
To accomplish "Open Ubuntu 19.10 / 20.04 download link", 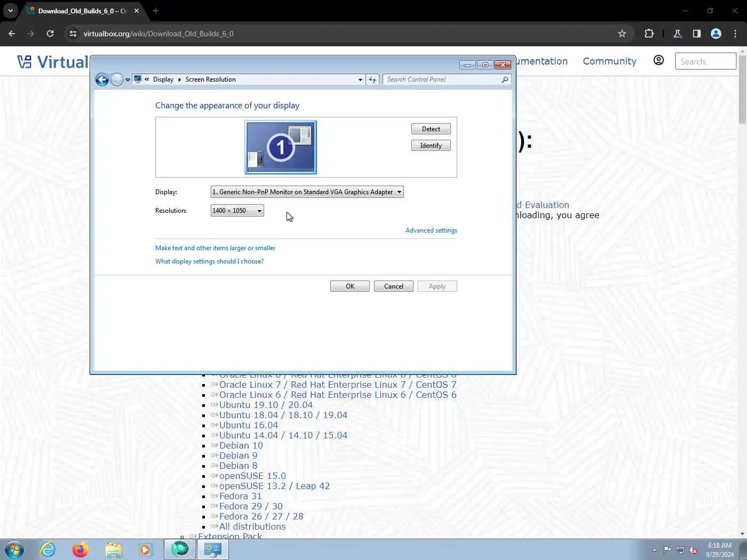I will tap(266, 405).
